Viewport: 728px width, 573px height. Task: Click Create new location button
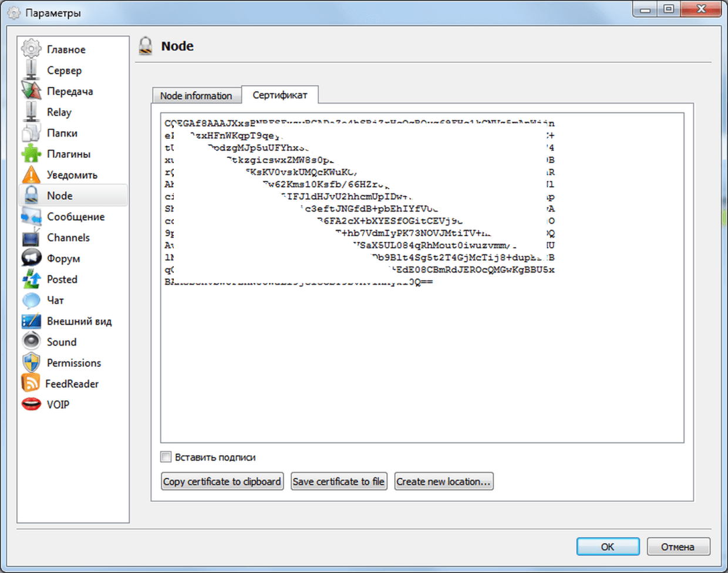[x=443, y=481]
